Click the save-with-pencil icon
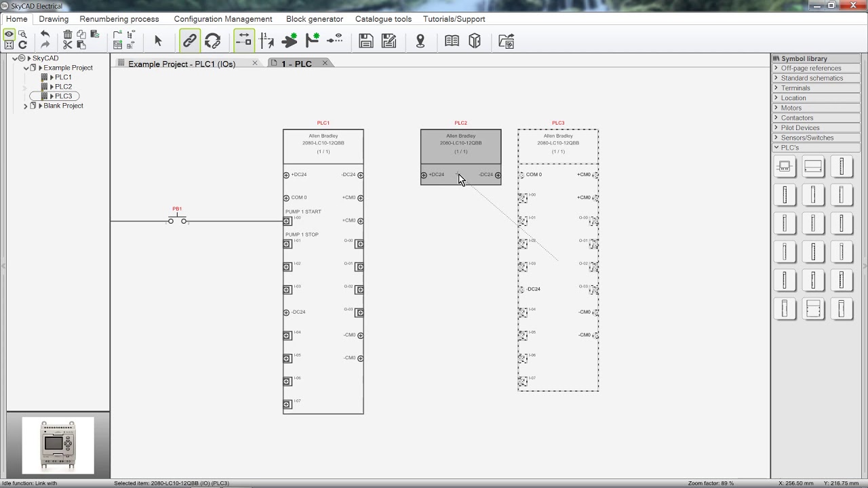The image size is (868, 488). tap(389, 41)
